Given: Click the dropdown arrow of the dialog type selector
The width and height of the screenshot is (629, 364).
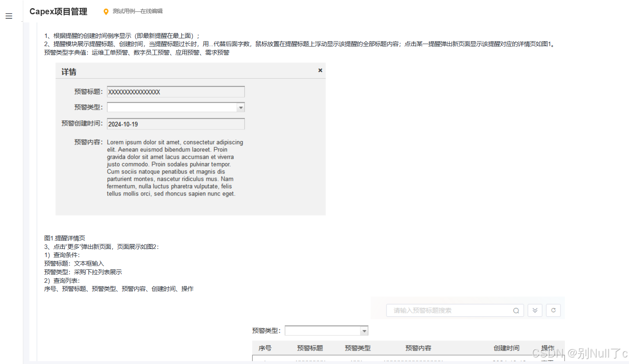Looking at the screenshot, I should pyautogui.click(x=241, y=107).
